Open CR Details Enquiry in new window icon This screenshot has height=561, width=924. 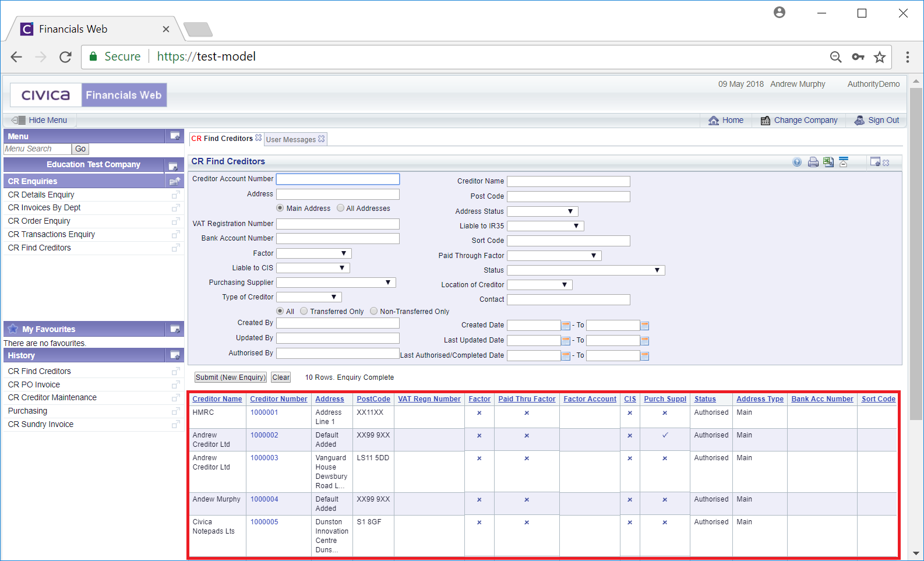tap(175, 195)
